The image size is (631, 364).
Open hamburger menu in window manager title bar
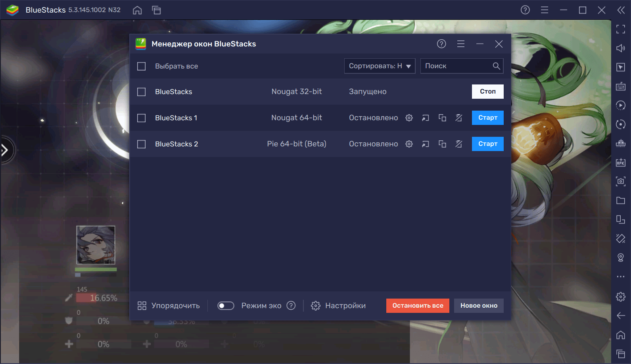pyautogui.click(x=460, y=44)
